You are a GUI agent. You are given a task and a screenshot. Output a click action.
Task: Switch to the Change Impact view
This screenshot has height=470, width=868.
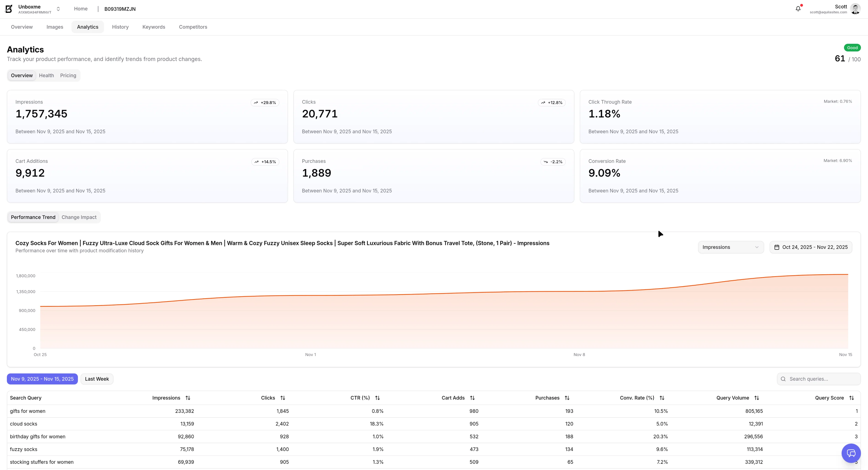click(79, 217)
